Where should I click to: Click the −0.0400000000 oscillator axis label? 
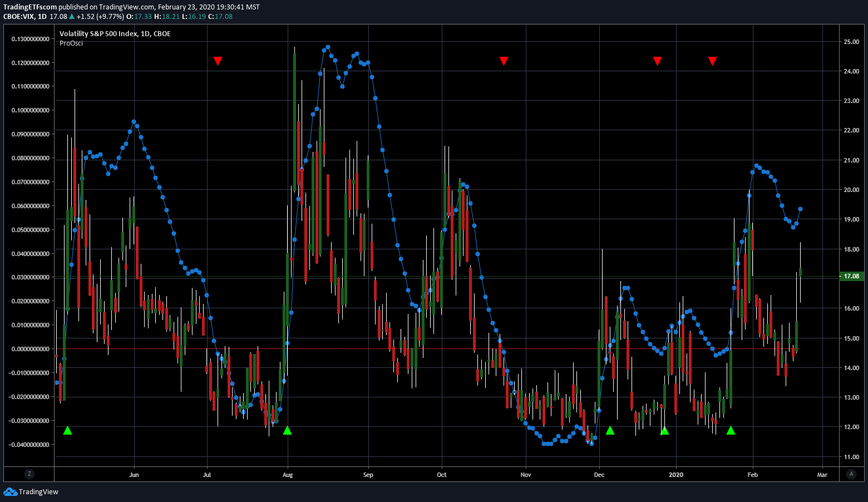point(29,445)
